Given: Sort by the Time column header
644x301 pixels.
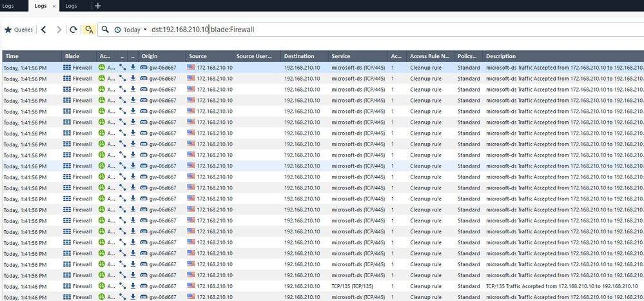Looking at the screenshot, I should (x=30, y=56).
